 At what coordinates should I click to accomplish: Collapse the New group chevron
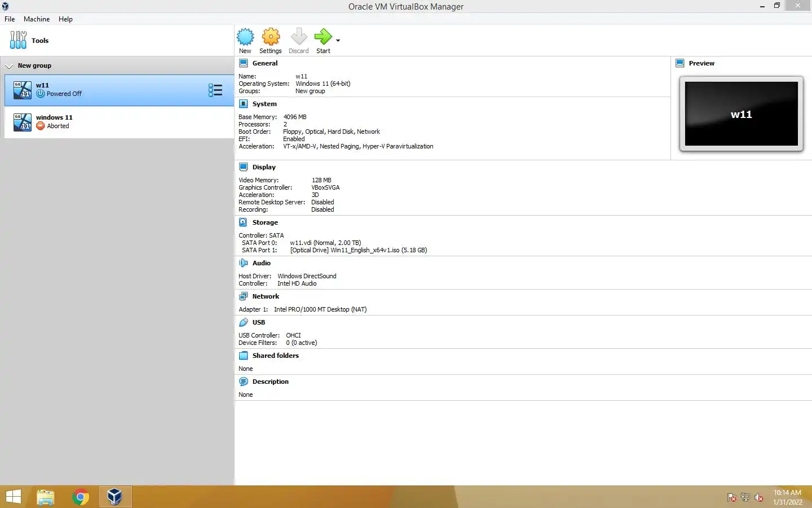coord(9,66)
